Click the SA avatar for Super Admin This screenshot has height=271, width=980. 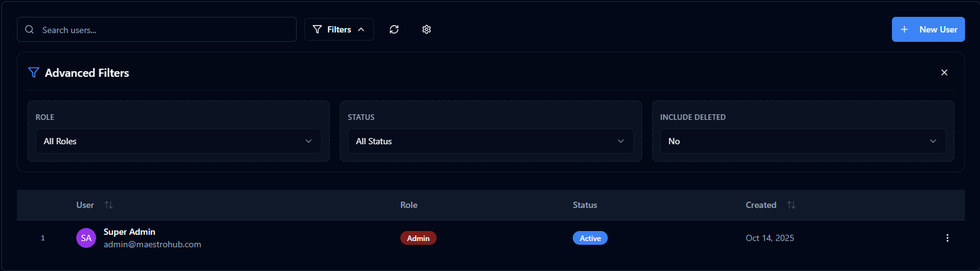[x=86, y=238]
